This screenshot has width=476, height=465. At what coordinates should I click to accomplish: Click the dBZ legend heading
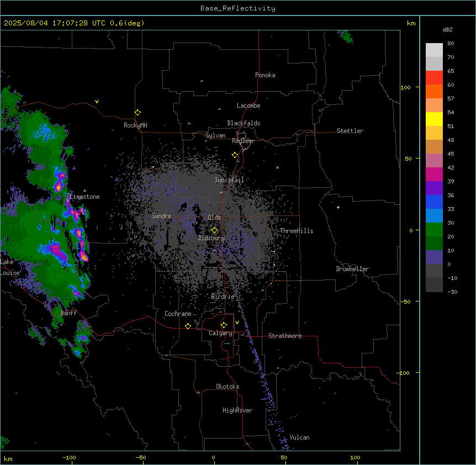(447, 30)
